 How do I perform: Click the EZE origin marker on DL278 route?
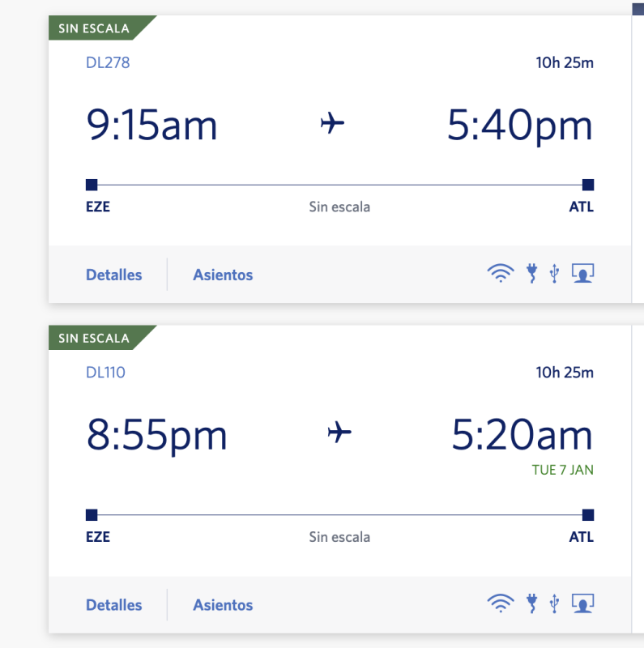[x=92, y=185]
